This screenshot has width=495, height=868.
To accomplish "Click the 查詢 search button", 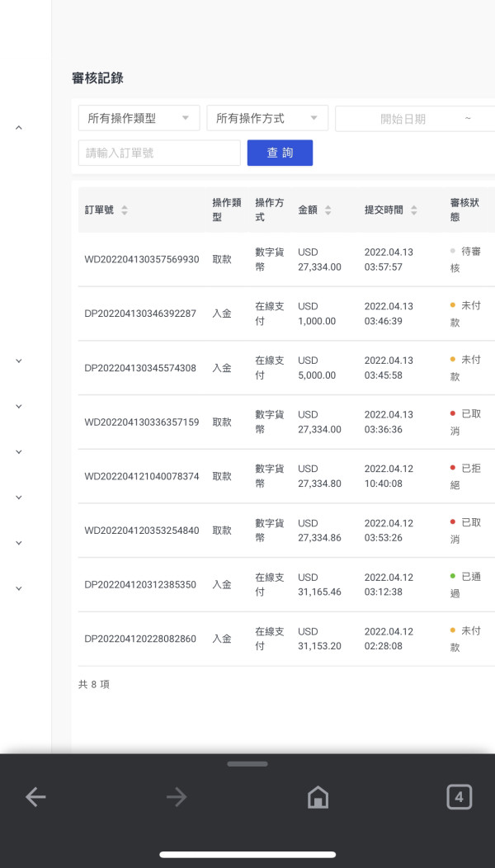I will click(280, 153).
